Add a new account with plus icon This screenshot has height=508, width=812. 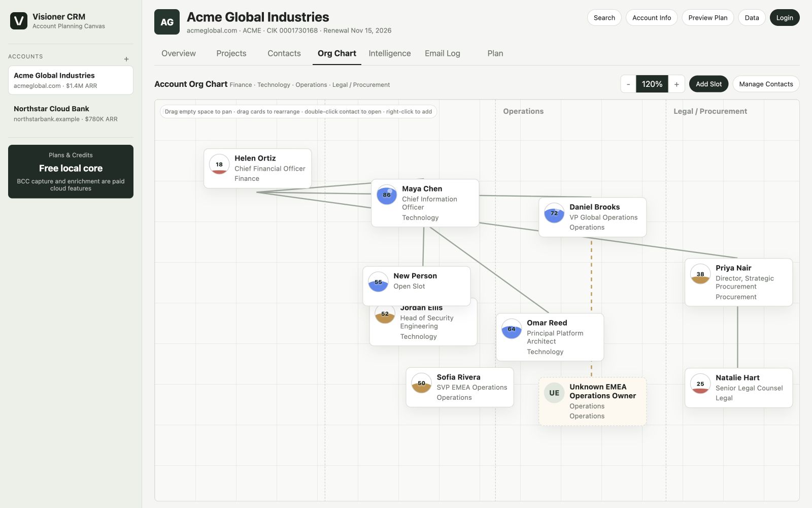click(x=126, y=59)
